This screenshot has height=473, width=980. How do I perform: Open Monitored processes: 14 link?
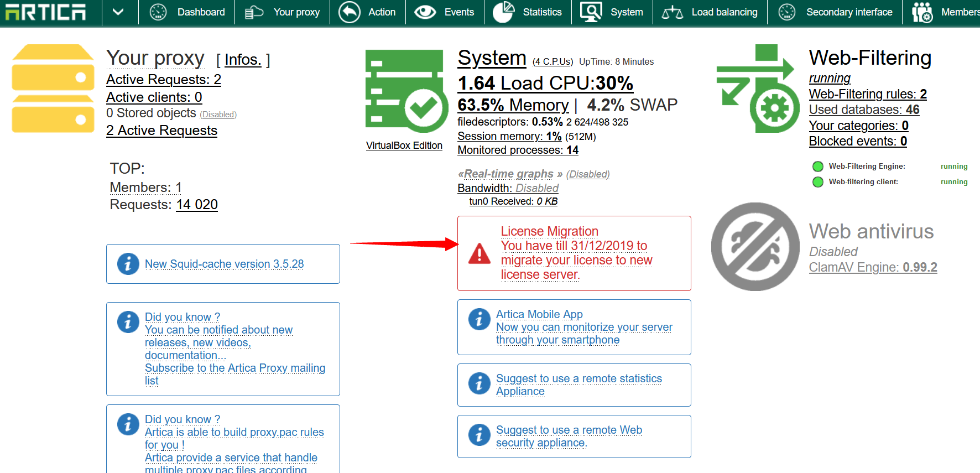point(518,150)
